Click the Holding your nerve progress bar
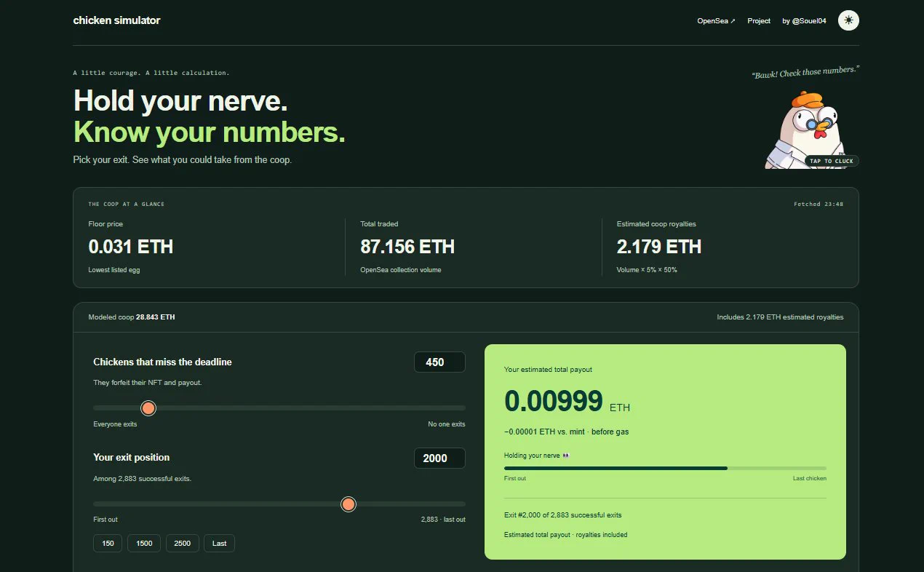 (x=665, y=468)
